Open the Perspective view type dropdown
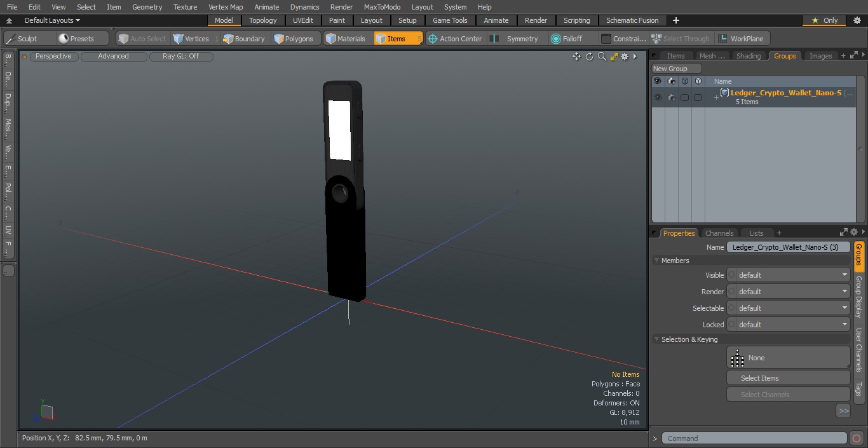This screenshot has width=868, height=448. point(54,57)
